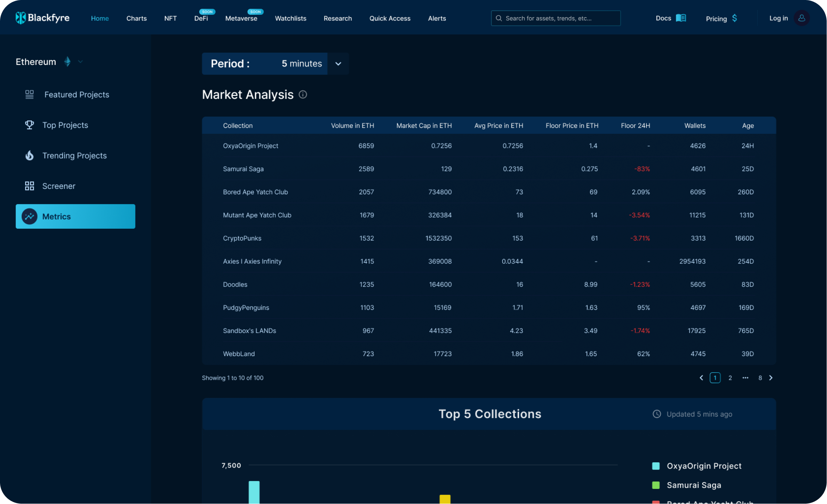Click the Blackfyre logo icon
This screenshot has height=504, width=827.
coord(21,18)
